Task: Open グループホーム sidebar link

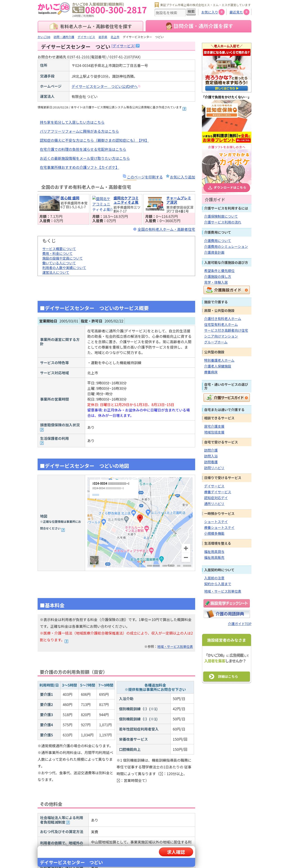Action: pyautogui.click(x=216, y=342)
